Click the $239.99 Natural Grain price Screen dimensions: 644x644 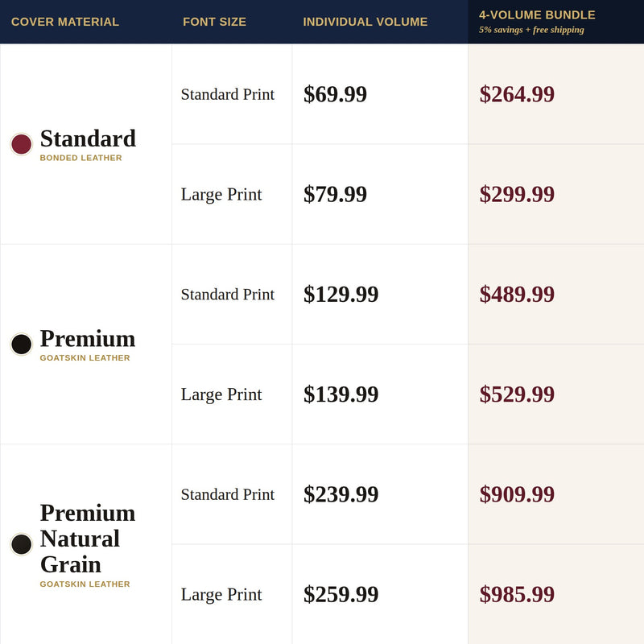pos(341,494)
